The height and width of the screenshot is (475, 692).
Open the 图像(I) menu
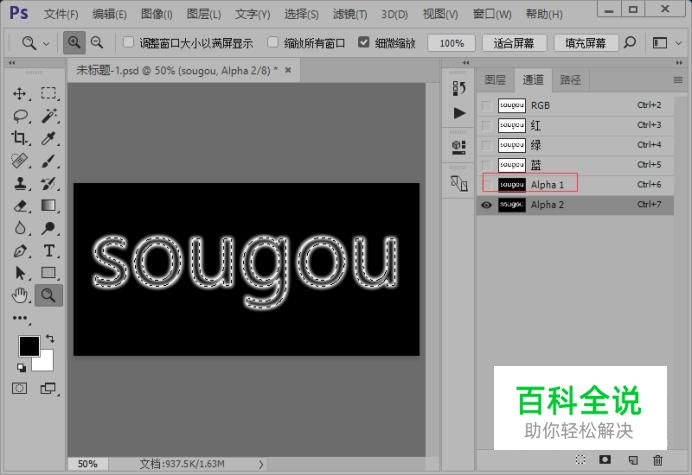click(157, 14)
